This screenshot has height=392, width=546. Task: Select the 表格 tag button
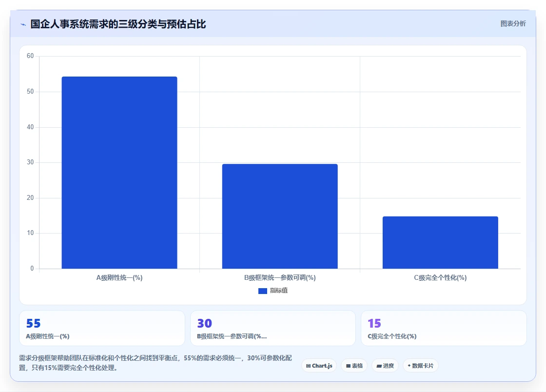point(354,366)
